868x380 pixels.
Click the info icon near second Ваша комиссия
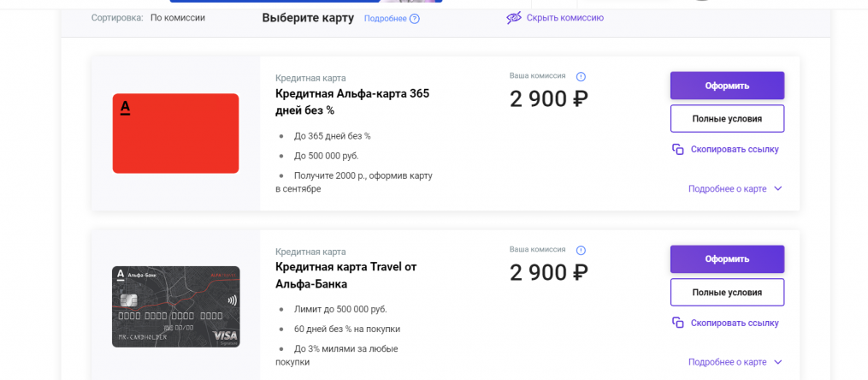(x=582, y=250)
